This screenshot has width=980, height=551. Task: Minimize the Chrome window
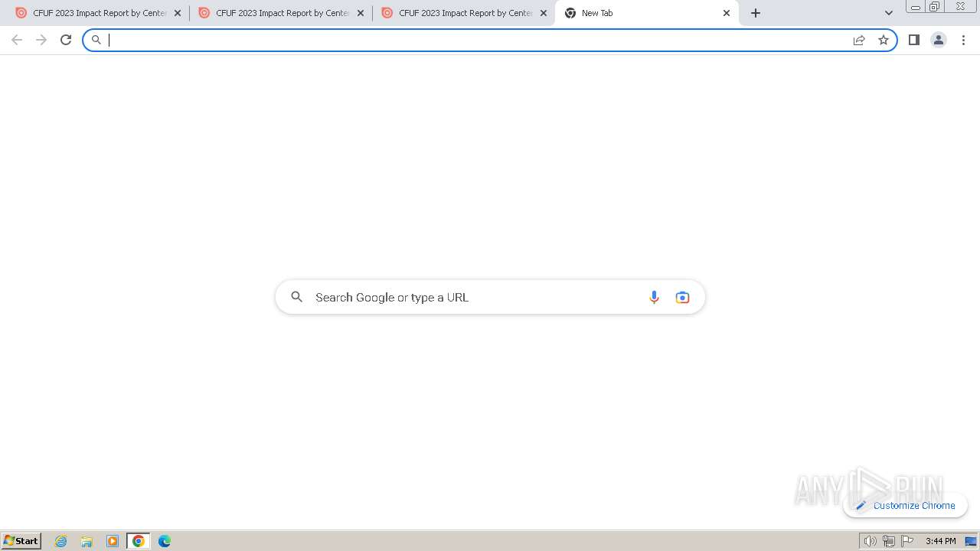pos(916,7)
